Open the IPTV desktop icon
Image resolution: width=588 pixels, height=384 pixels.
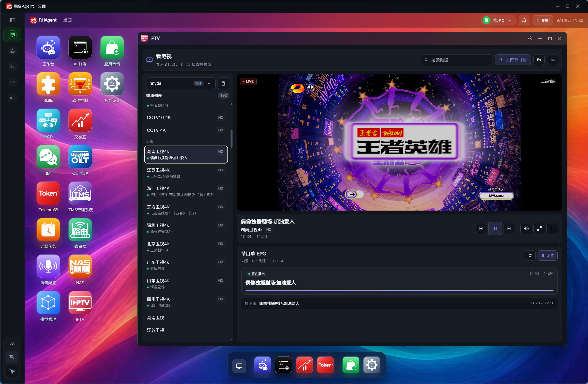(80, 303)
